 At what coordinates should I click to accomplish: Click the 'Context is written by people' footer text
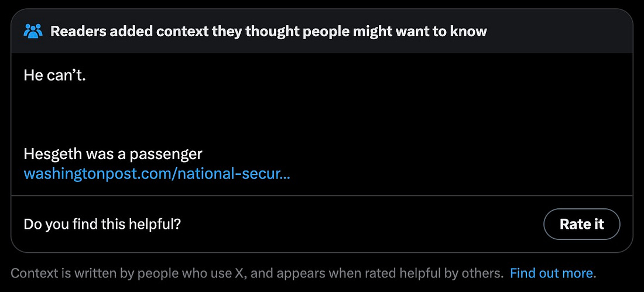(146, 273)
